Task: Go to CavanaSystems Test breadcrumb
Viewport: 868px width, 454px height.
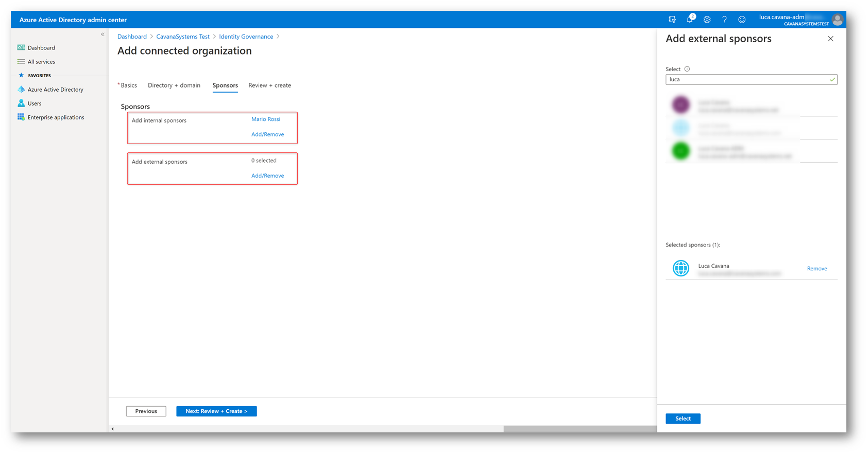Action: coord(183,37)
